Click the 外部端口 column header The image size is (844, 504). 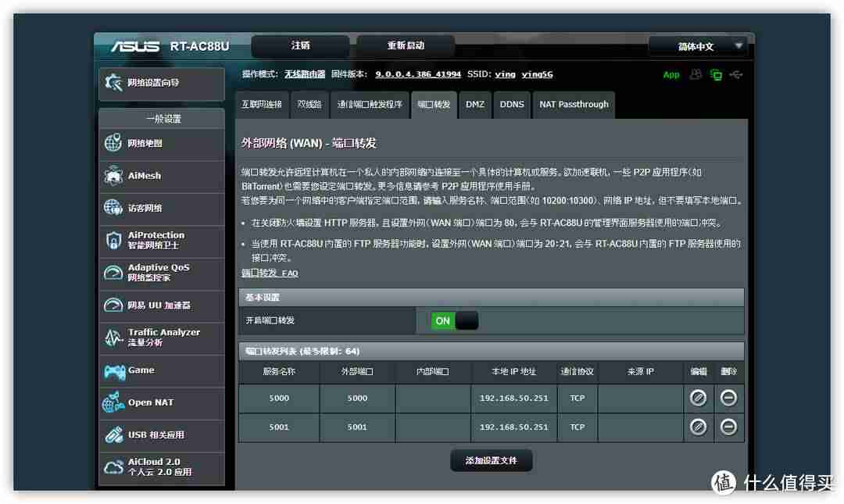click(x=357, y=371)
